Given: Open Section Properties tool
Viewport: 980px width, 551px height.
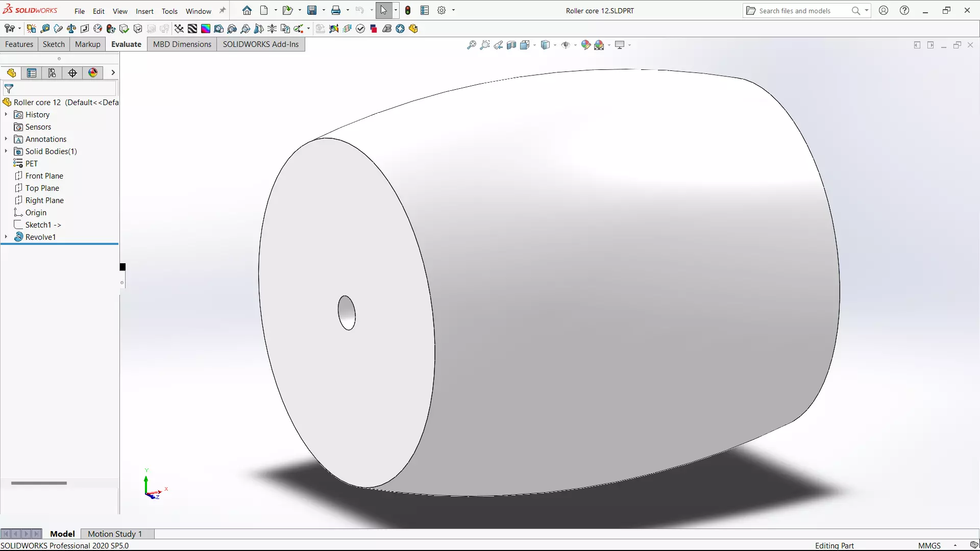Looking at the screenshot, I should (x=85, y=29).
